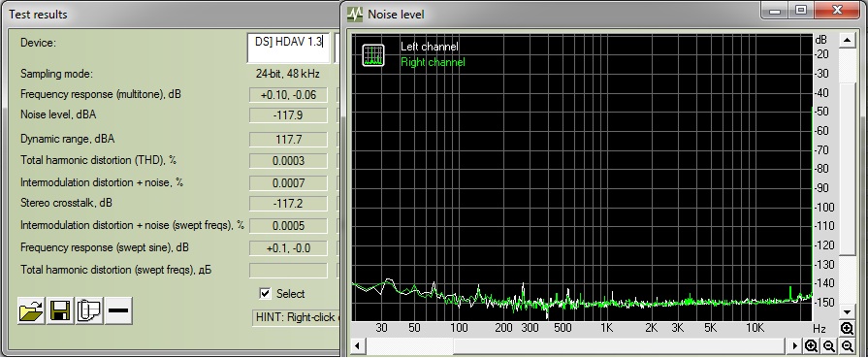The width and height of the screenshot is (868, 358).
Task: Click the horizontal scrollbar thumb under graph
Action: point(409,346)
